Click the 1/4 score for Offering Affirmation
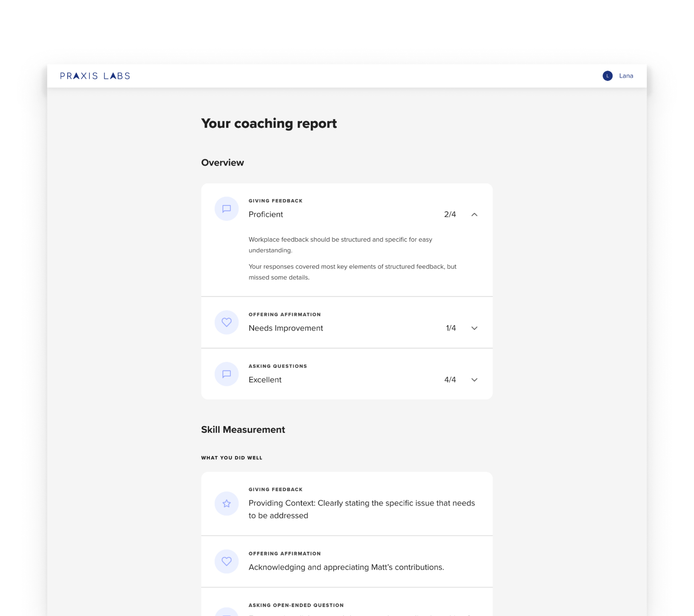 [x=451, y=328]
